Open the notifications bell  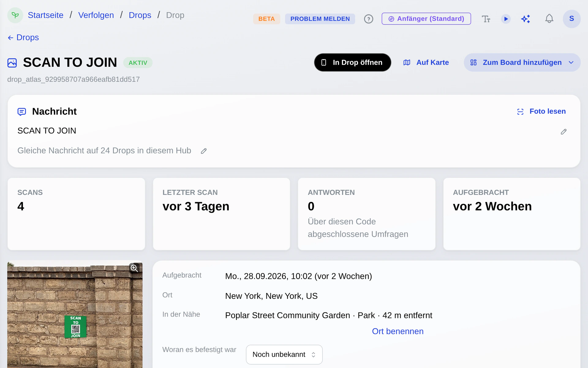[549, 19]
